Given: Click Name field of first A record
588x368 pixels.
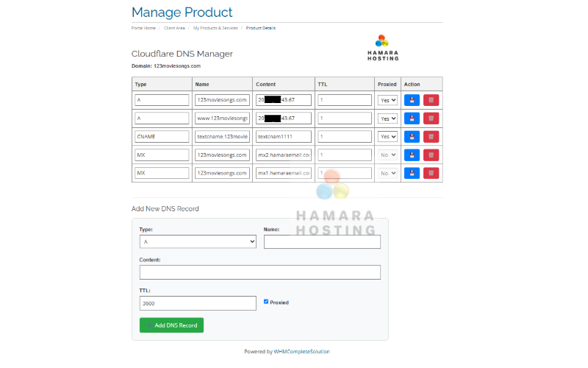Looking at the screenshot, I should pyautogui.click(x=222, y=100).
